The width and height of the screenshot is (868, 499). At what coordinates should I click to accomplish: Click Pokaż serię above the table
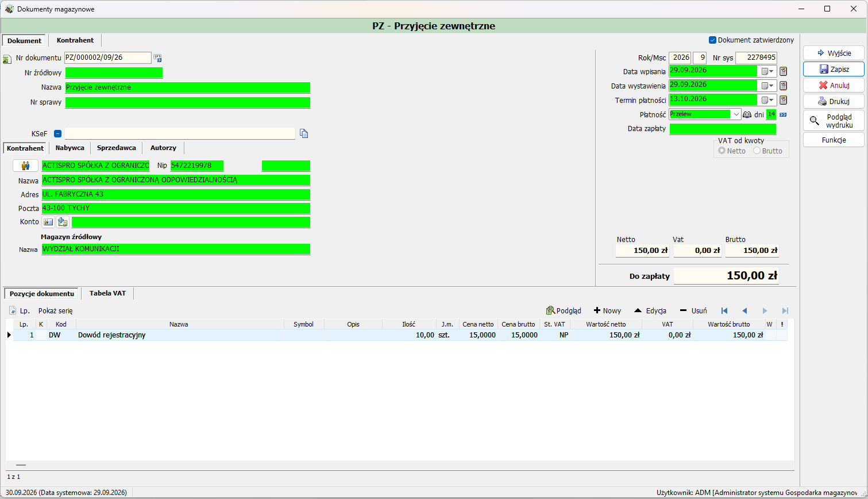pos(56,310)
